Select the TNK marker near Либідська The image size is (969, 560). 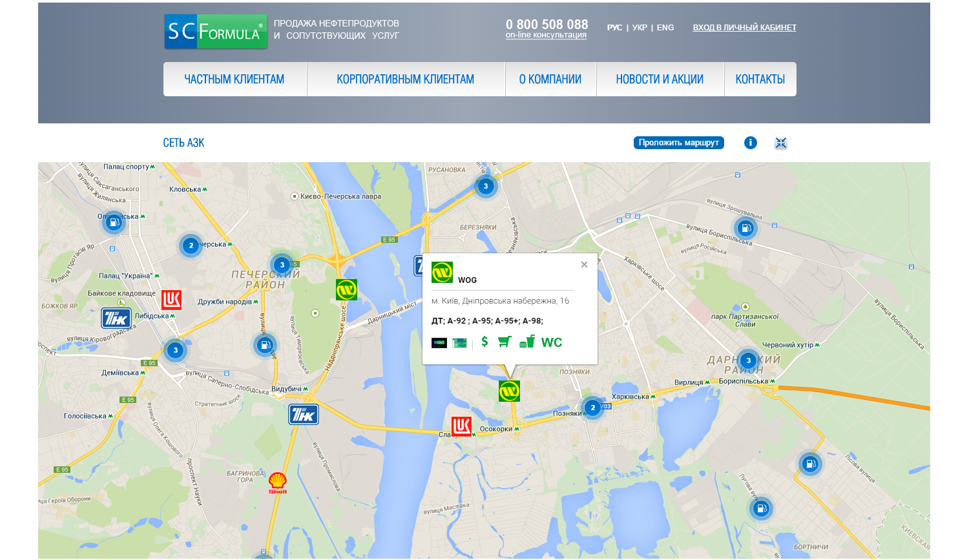(116, 318)
